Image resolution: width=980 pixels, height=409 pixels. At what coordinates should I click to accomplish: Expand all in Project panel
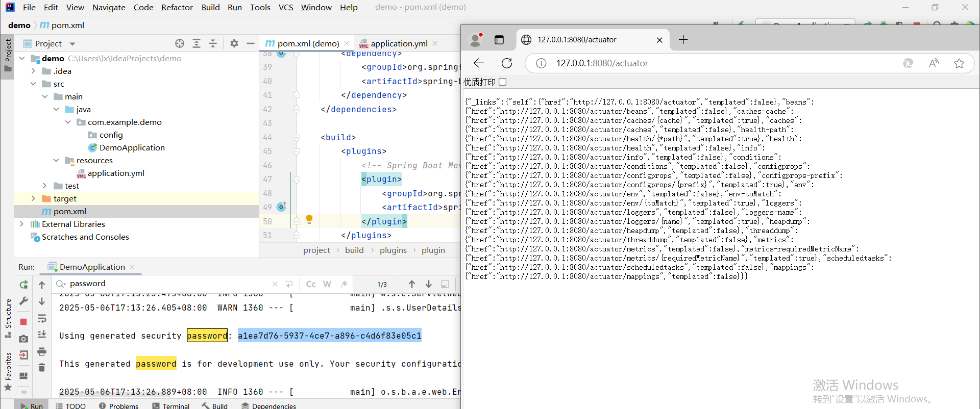(x=197, y=43)
